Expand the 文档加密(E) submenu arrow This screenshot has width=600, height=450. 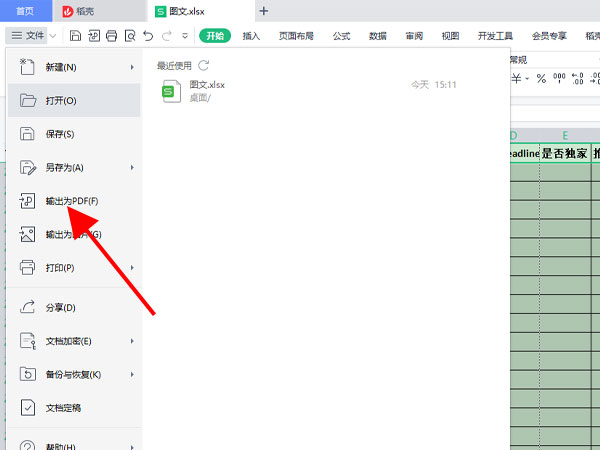coord(132,341)
